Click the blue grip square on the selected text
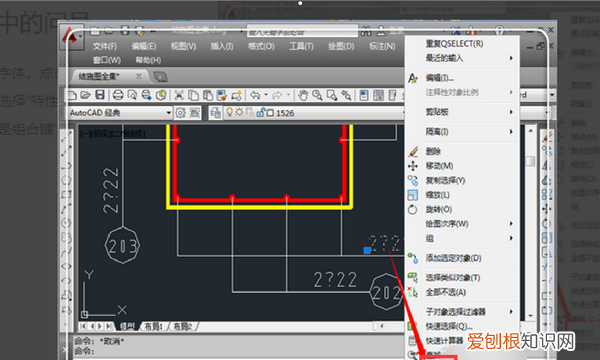600x360 pixels. pos(367,250)
